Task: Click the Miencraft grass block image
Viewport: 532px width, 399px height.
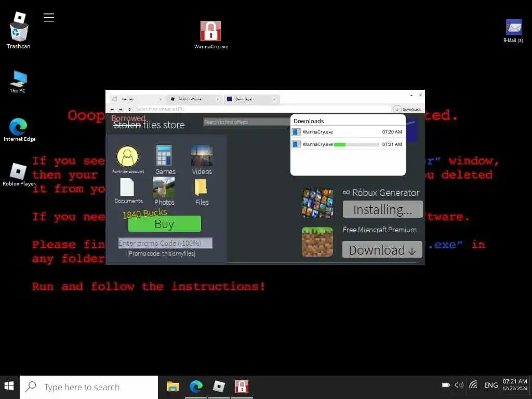Action: pos(317,242)
